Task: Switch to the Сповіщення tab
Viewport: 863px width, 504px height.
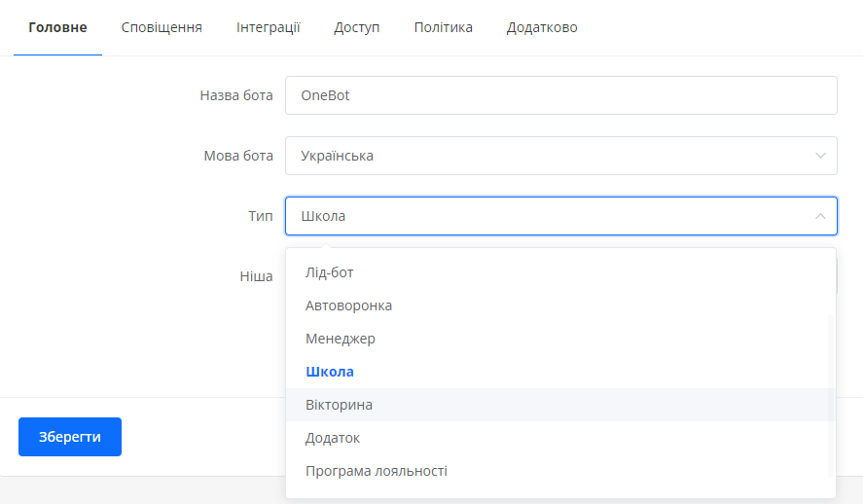Action: [x=162, y=27]
